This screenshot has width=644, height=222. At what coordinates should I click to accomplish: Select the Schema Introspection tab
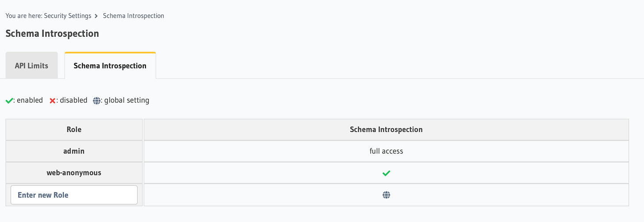(110, 66)
